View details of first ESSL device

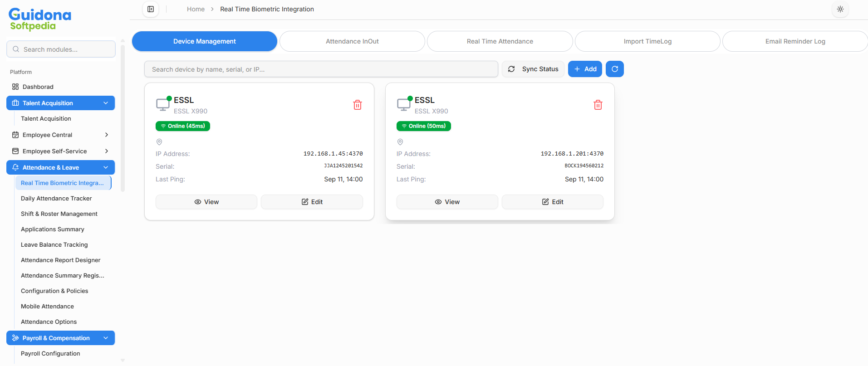(x=206, y=202)
